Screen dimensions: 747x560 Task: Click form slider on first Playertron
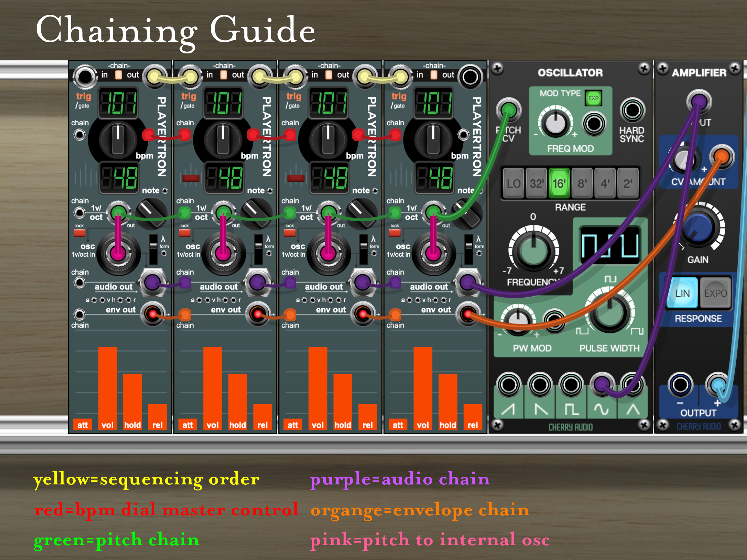[153, 250]
